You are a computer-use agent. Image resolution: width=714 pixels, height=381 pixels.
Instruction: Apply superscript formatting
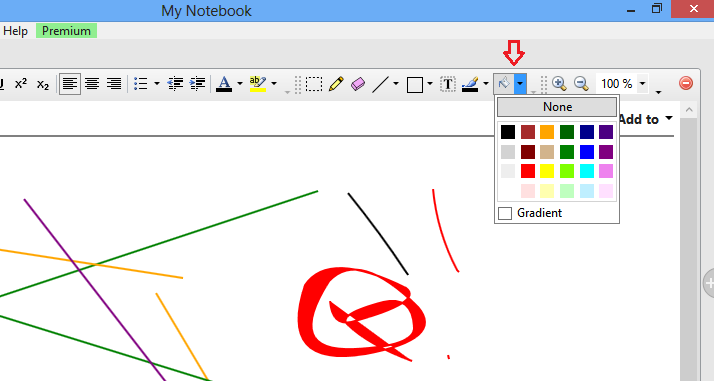21,84
